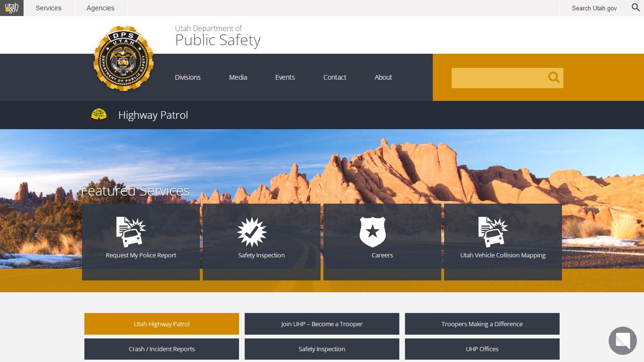Image resolution: width=644 pixels, height=362 pixels.
Task: Click the Utah Vehicle Collision Mapping icon
Action: tap(493, 232)
